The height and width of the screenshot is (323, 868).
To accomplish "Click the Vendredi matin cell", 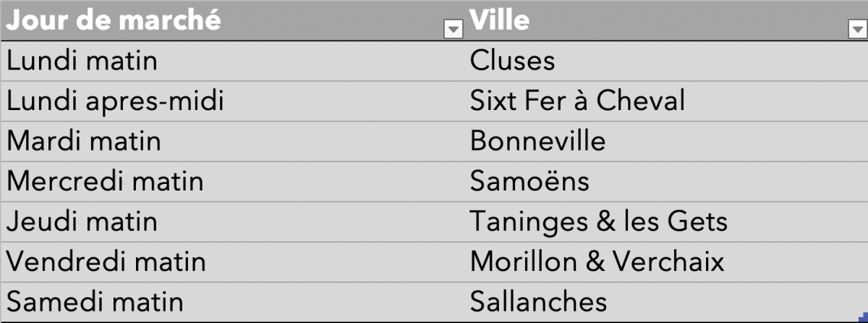I will (232, 261).
